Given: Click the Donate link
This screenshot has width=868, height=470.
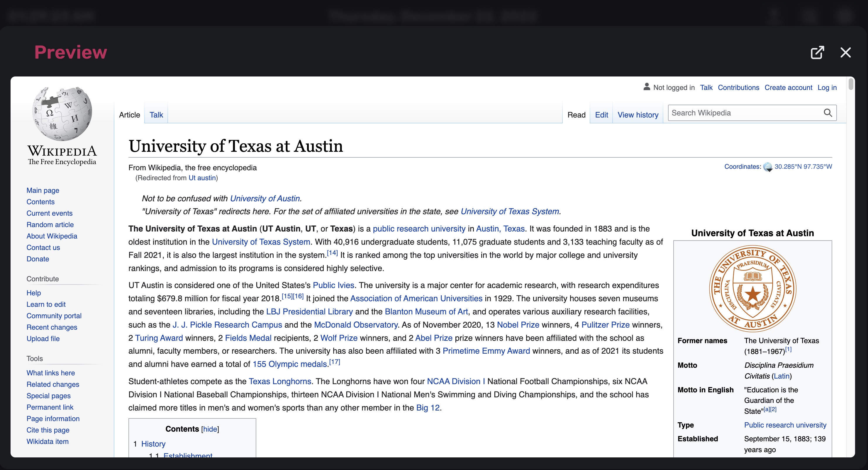Looking at the screenshot, I should click(38, 259).
